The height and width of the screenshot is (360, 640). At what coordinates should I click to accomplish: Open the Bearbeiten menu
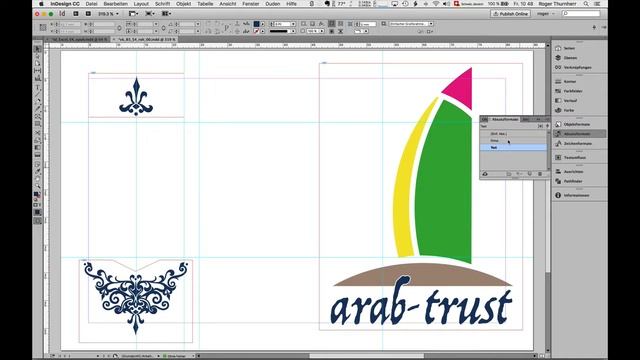click(x=116, y=4)
